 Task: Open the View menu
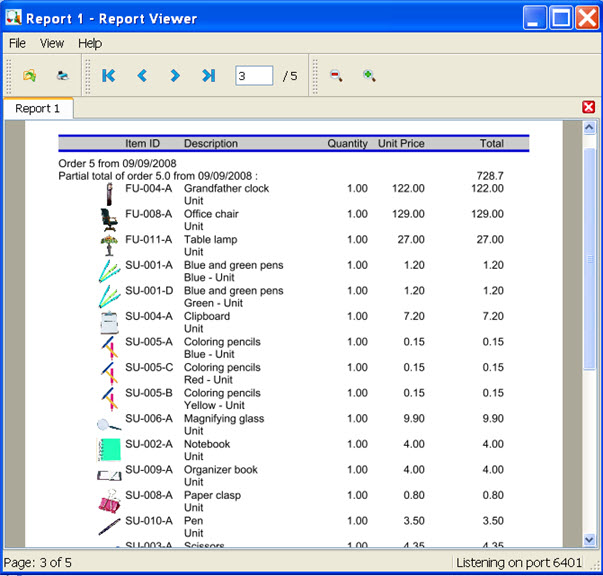tap(52, 43)
